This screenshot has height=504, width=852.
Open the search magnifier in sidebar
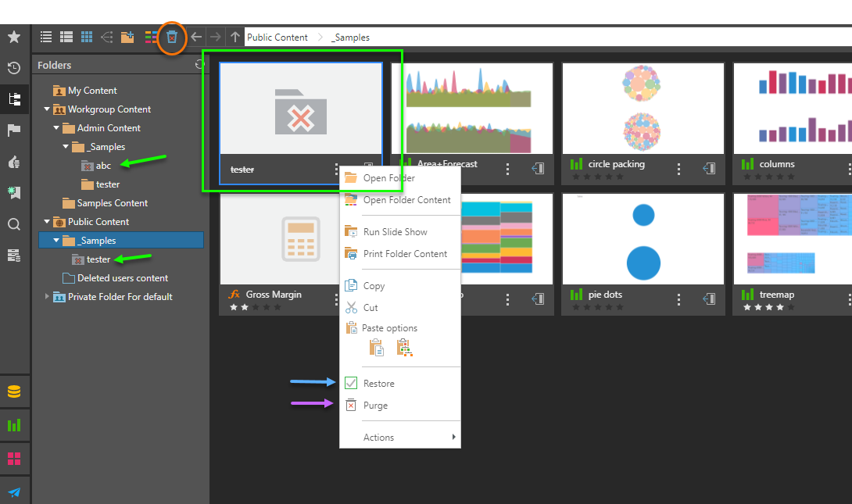pos(14,224)
